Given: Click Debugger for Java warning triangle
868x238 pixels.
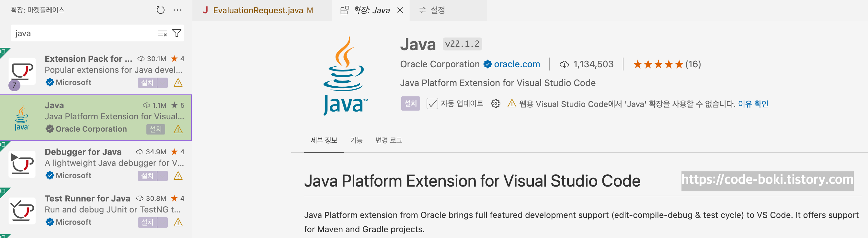Looking at the screenshot, I should [x=178, y=175].
